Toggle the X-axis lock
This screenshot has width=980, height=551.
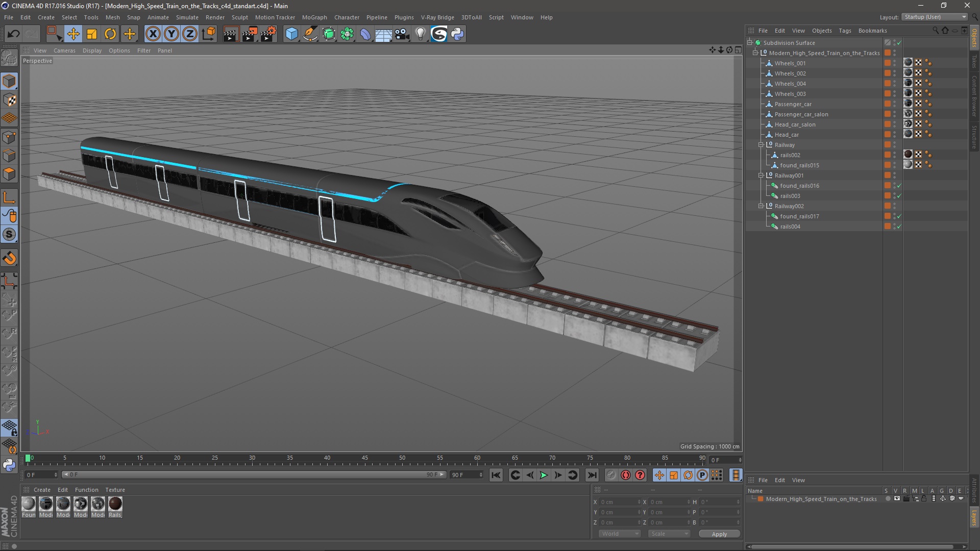[153, 34]
